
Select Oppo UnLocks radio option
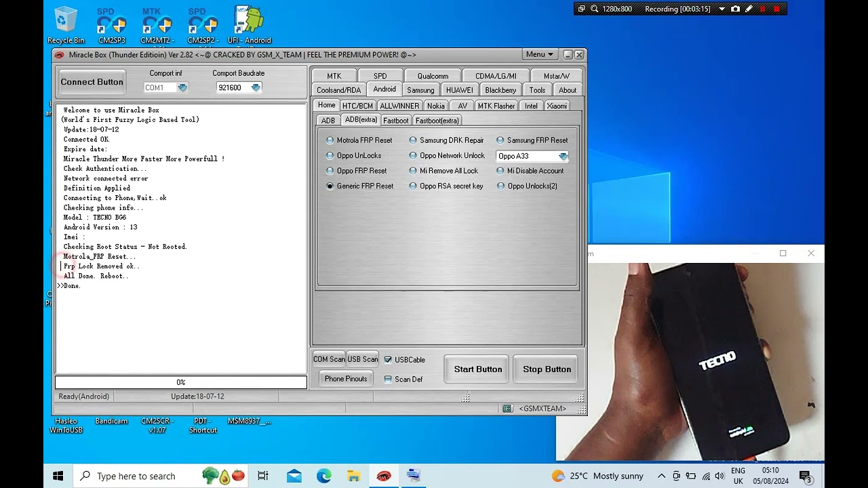353,156
